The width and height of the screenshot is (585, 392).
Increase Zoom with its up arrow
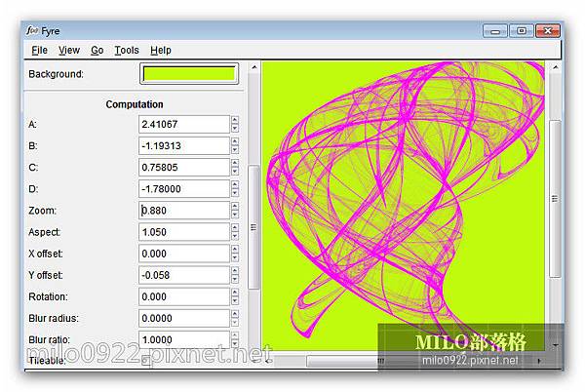pos(235,207)
